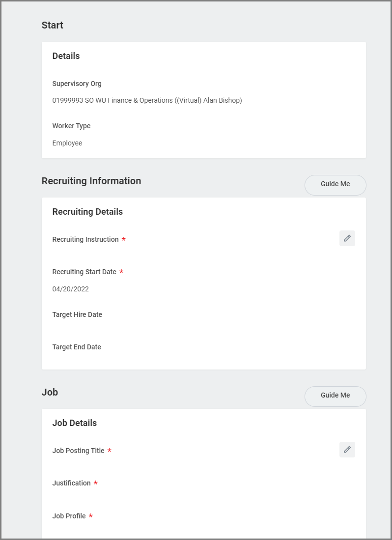392x540 pixels.
Task: Select the Supervisory Org value text
Action: click(147, 100)
